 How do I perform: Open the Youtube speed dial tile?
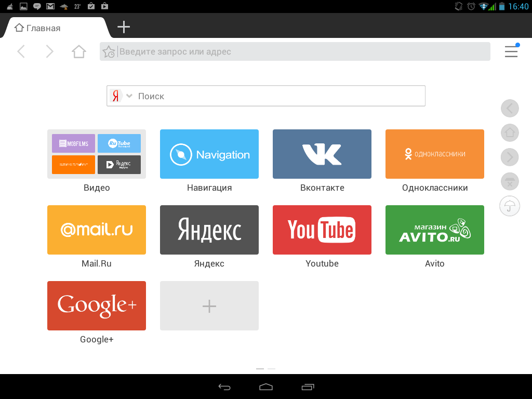coord(322,230)
